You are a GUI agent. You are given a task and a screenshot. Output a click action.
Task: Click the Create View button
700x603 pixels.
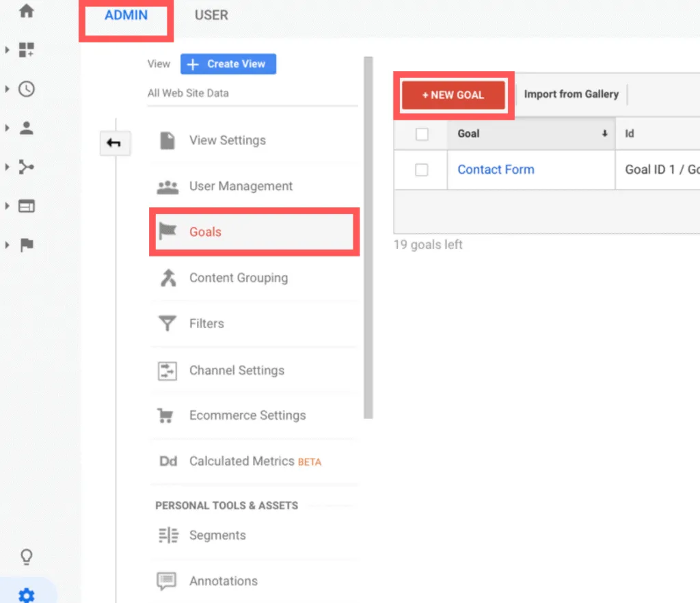(228, 64)
